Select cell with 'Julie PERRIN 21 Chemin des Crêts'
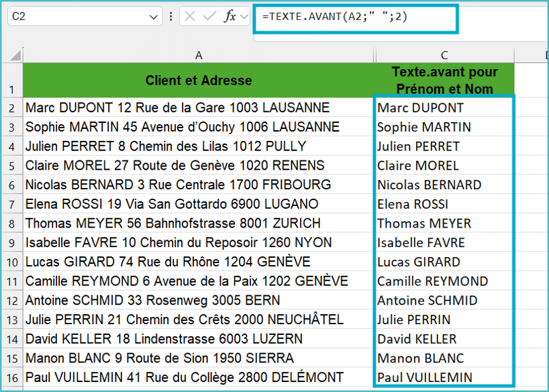Screen dimensions: 549x392 pyautogui.click(x=199, y=319)
